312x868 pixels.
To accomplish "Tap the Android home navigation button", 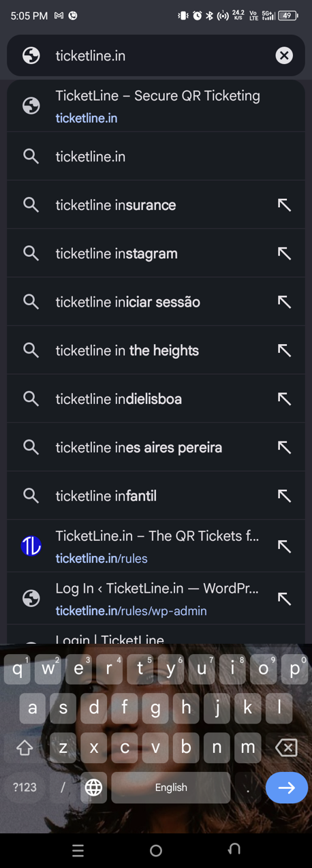I will [156, 850].
